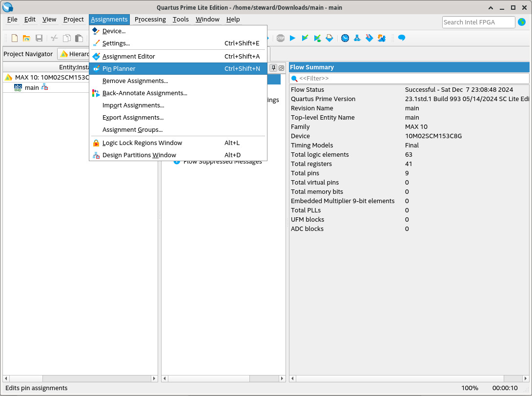Open the Hierarchy dropdown in Project Navigator

[x=73, y=54]
